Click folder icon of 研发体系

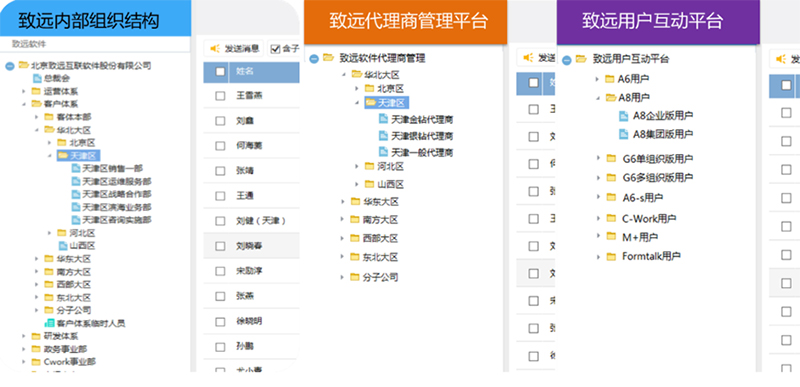[36, 336]
